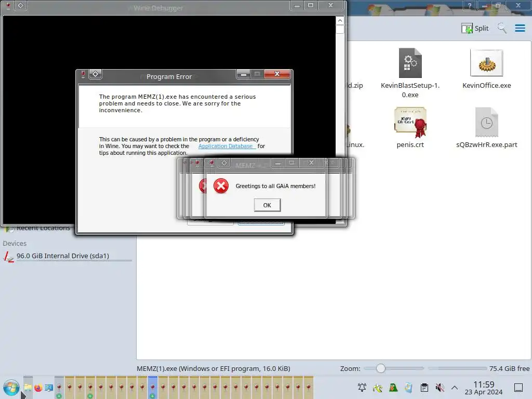Viewport: 532px width, 399px height.
Task: Select the KevinOffice.exe file icon
Action: (x=486, y=63)
